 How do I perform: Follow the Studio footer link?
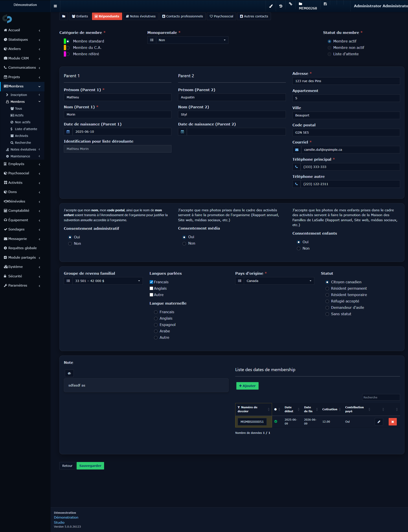coord(59,522)
